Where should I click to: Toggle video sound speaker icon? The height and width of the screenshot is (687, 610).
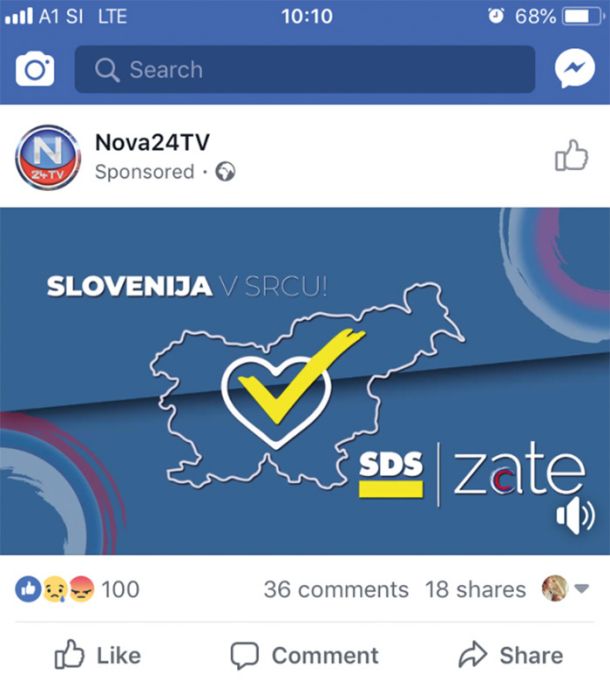[x=575, y=516]
